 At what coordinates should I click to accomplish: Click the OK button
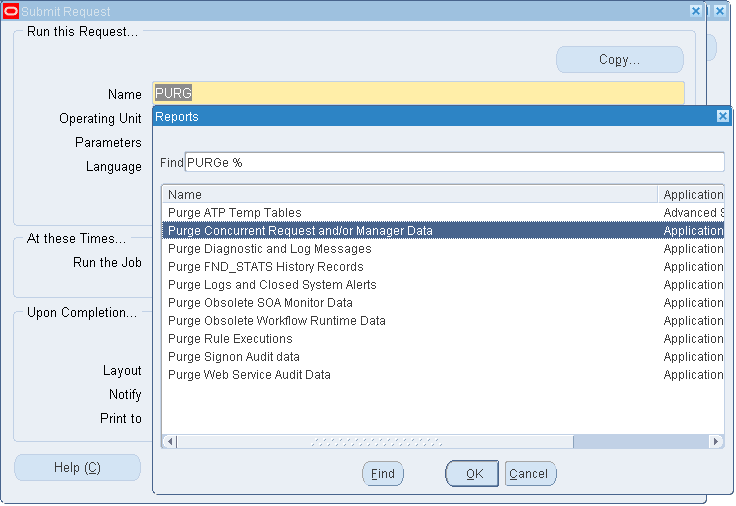coord(474,474)
